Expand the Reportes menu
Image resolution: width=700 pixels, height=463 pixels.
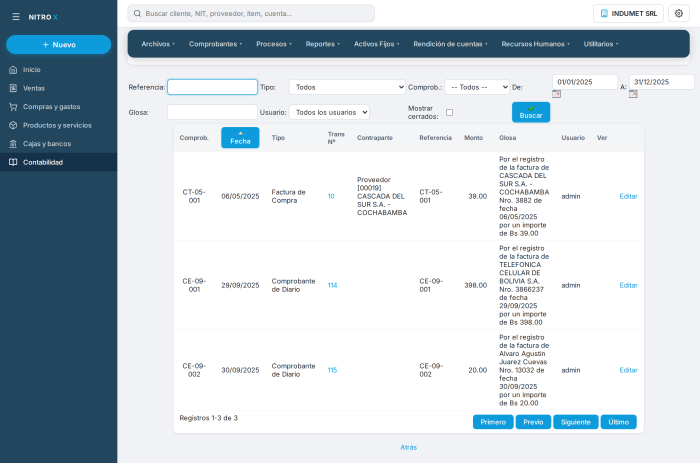pos(323,44)
